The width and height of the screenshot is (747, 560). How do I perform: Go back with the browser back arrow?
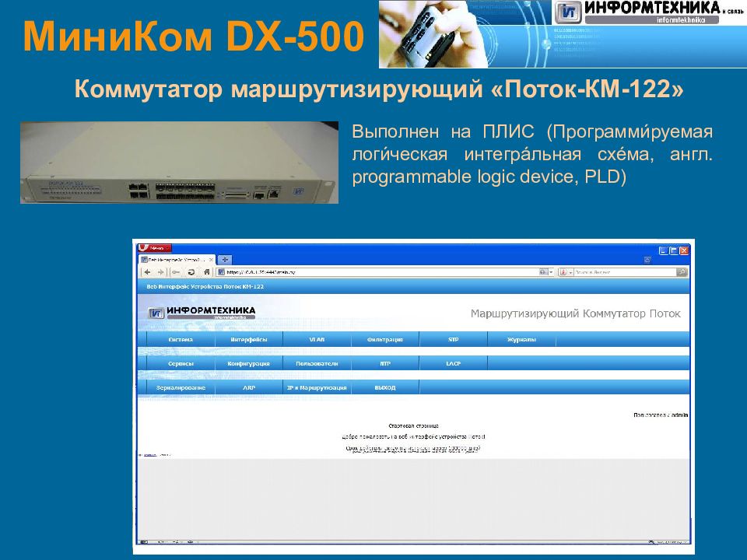point(147,272)
